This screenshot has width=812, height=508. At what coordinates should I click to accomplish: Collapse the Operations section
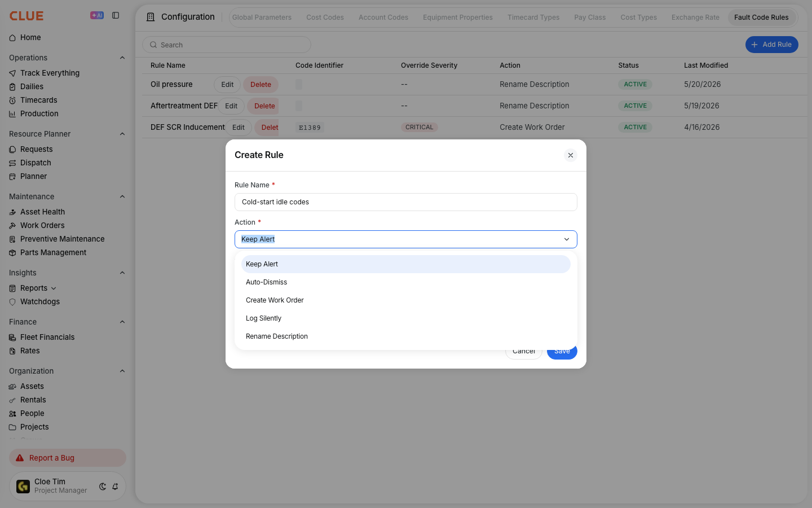point(122,58)
